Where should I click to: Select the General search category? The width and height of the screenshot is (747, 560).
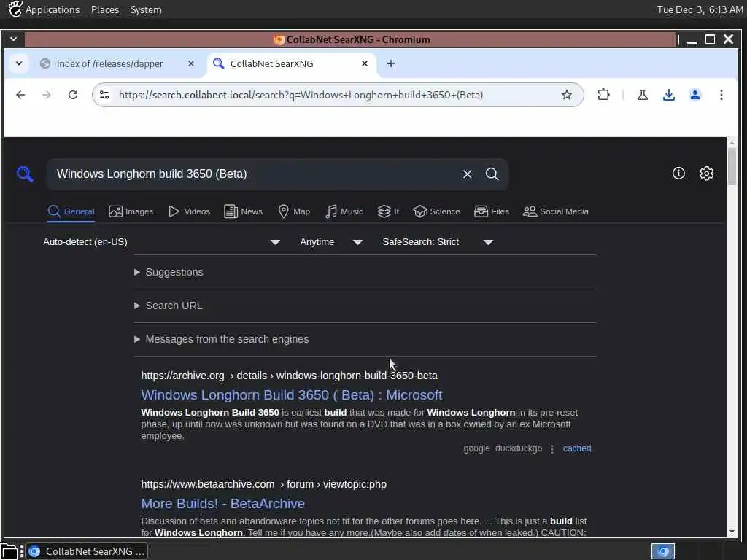pos(71,211)
